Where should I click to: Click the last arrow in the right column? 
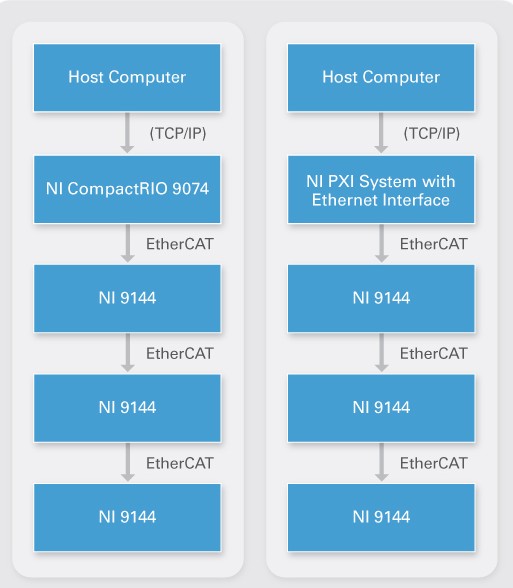(381, 462)
